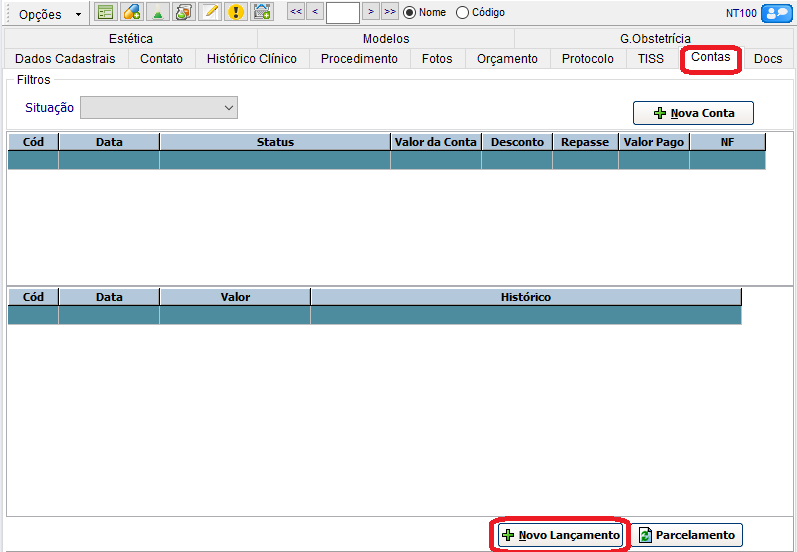Click the Parcelamento button

686,535
